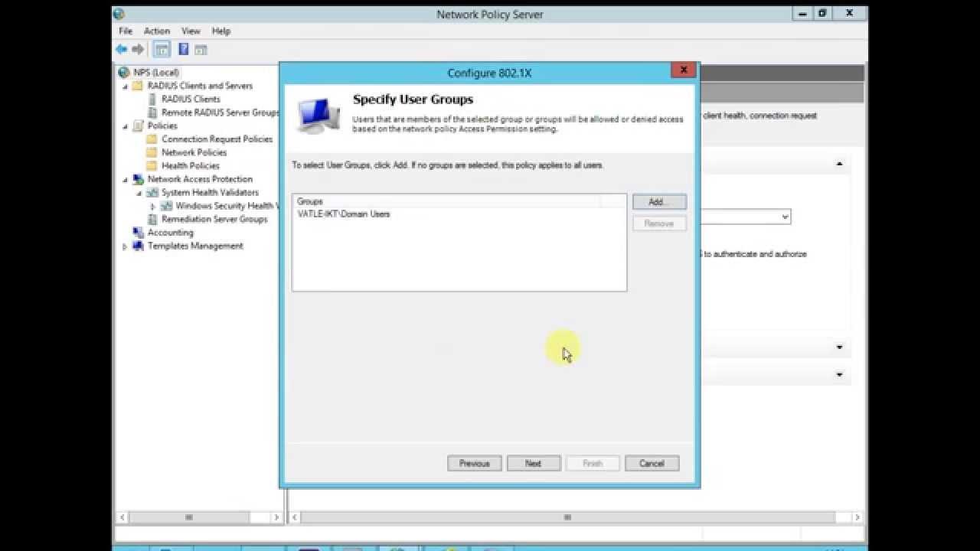Go to Previous wizard page
This screenshot has width=980, height=551.
pos(475,463)
